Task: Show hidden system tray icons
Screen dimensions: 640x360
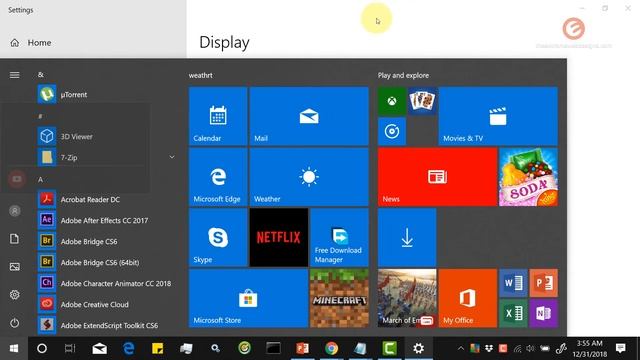Action: point(460,348)
